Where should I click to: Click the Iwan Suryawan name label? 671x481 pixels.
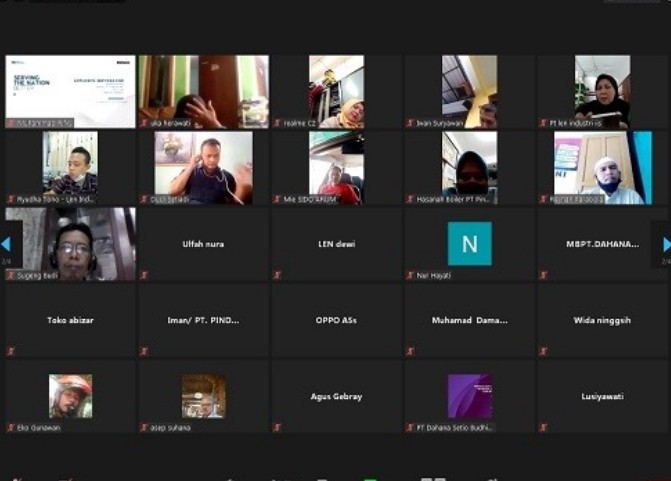click(x=440, y=123)
